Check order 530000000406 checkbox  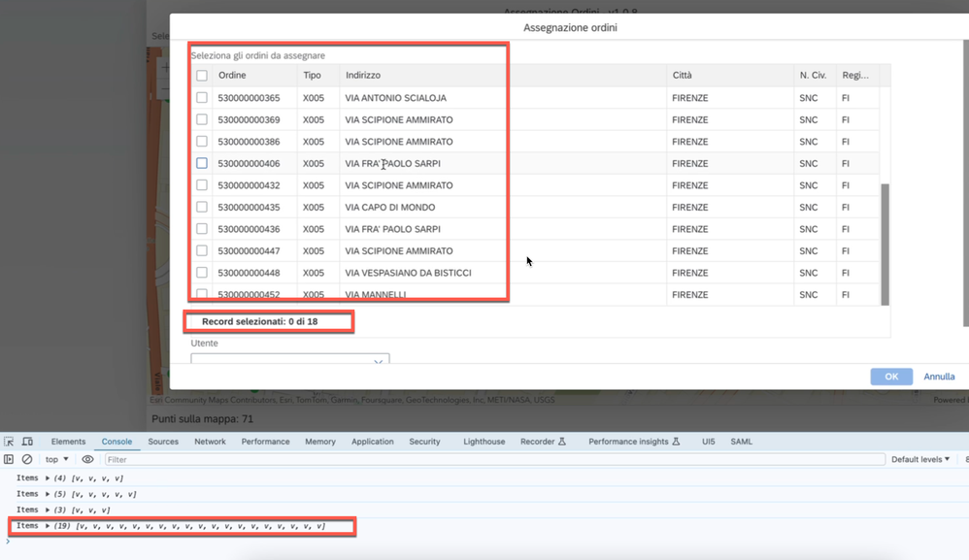coord(201,163)
